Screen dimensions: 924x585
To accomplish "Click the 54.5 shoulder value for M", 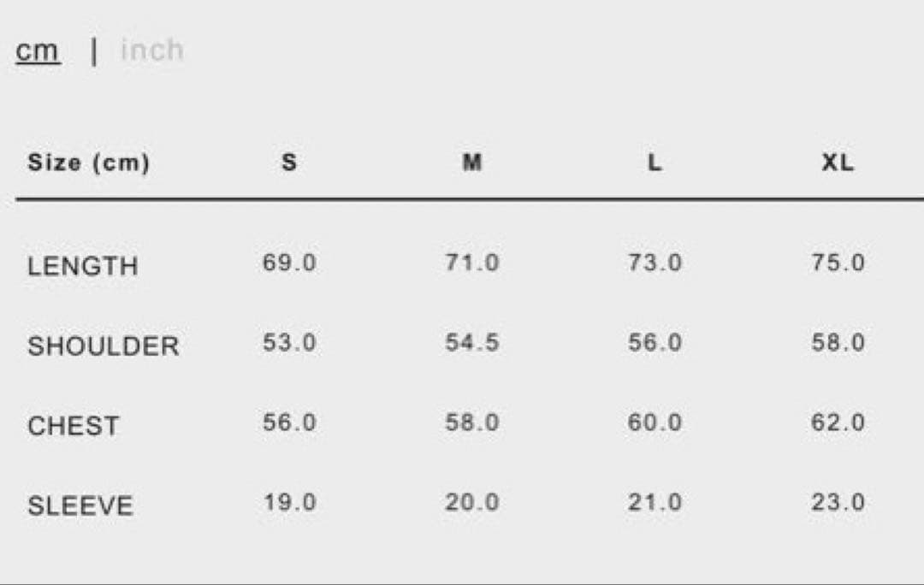I will (x=472, y=343).
